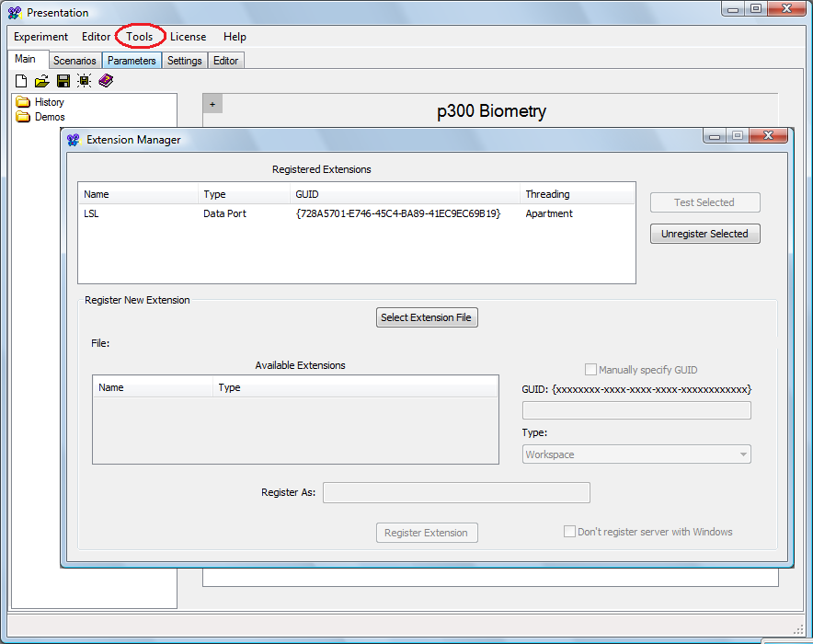The width and height of the screenshot is (813, 644).
Task: Open the purple help book icon
Action: click(x=106, y=81)
